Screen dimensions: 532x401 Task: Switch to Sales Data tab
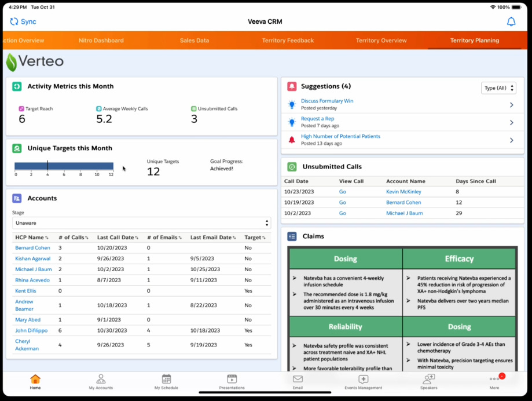point(195,41)
